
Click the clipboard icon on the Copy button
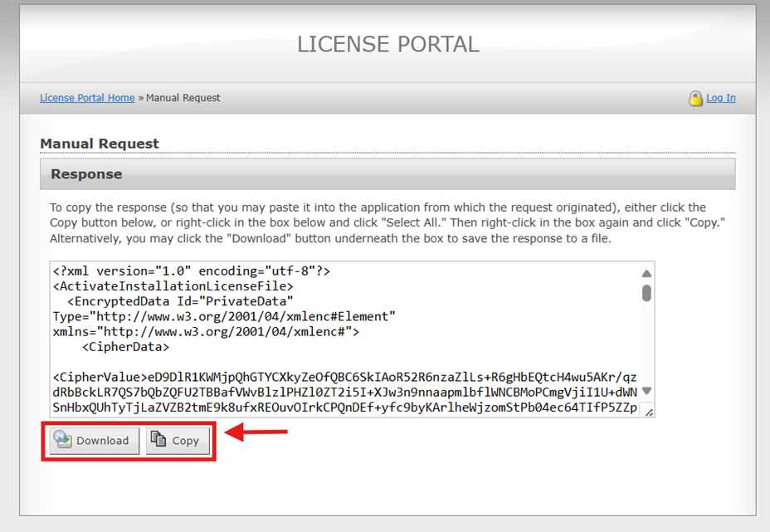point(158,440)
